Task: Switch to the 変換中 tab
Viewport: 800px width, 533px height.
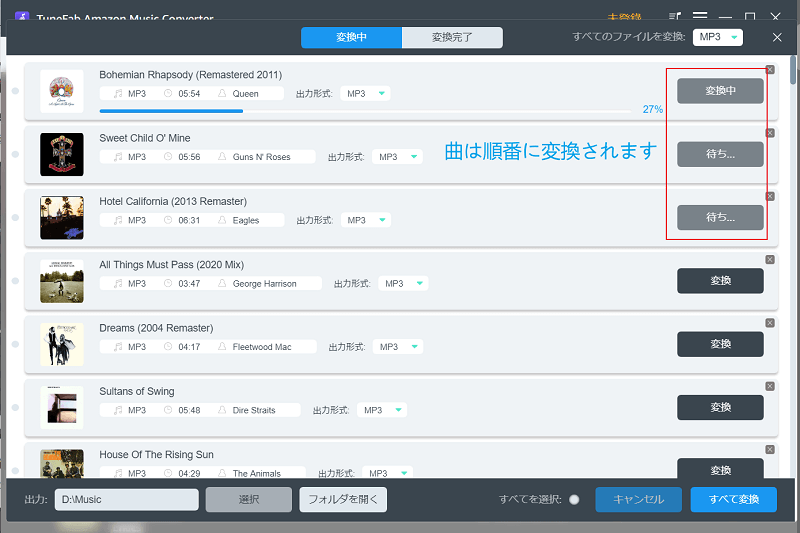Action: tap(352, 37)
